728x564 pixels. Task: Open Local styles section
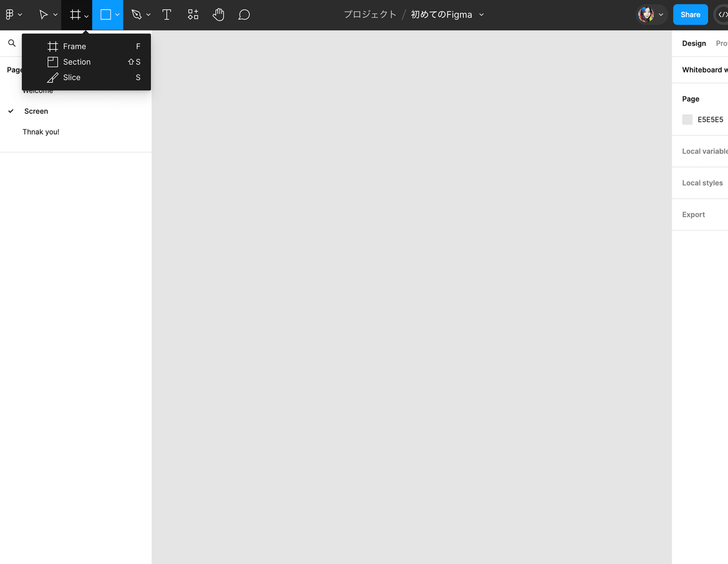pyautogui.click(x=703, y=183)
